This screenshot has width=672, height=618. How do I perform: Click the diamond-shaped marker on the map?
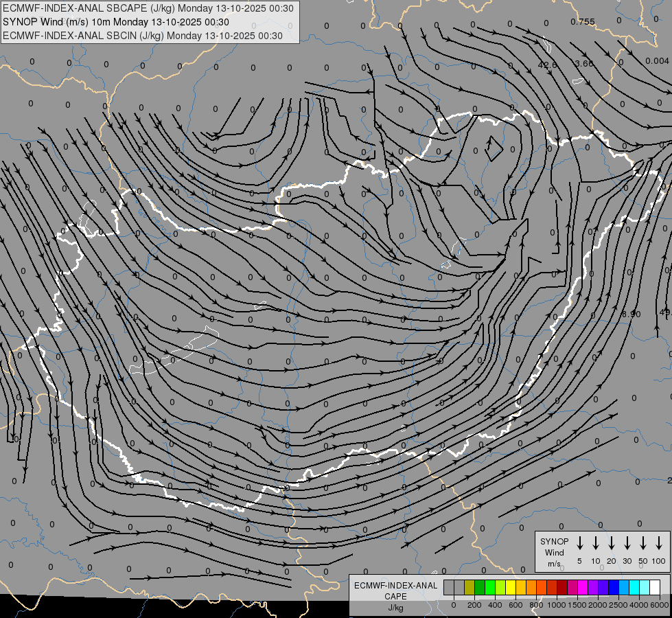click(494, 149)
